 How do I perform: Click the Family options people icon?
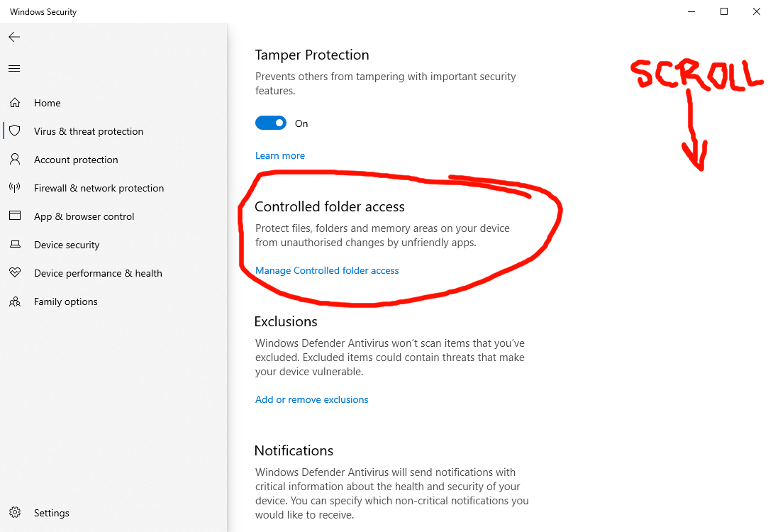coord(15,301)
